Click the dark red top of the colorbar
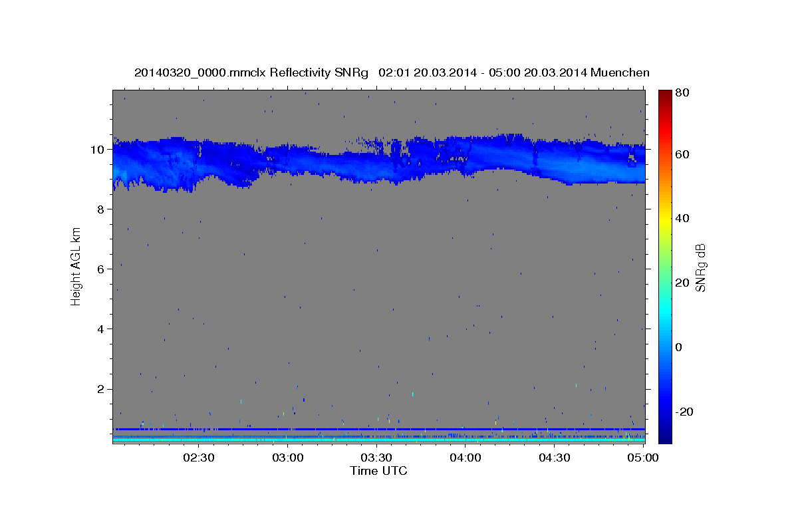Screen dimensions: 798x532 pos(665,94)
